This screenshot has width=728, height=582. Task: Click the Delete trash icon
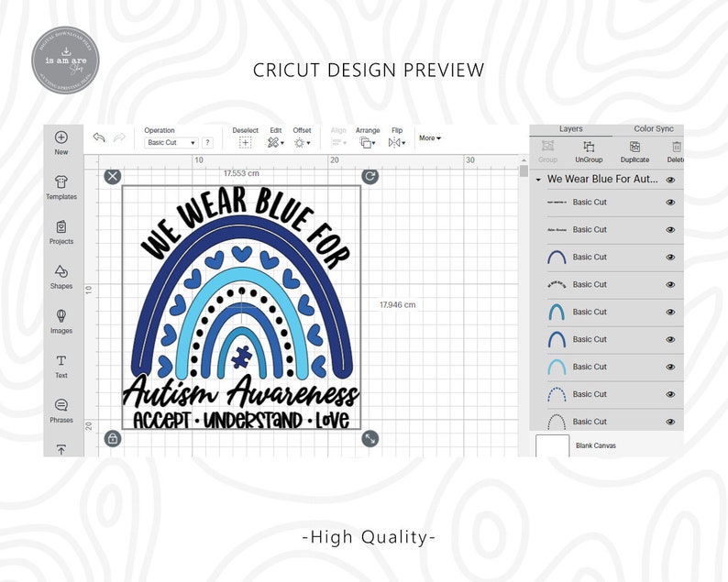pos(677,147)
